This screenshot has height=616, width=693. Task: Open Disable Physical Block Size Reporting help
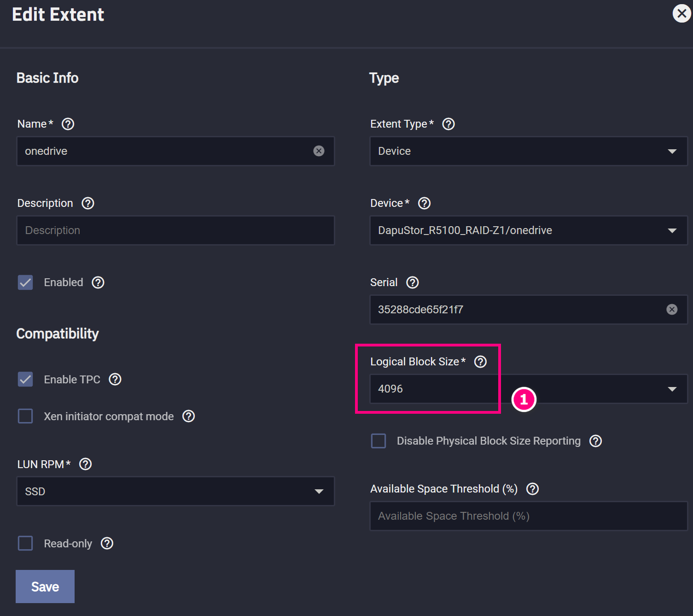(x=596, y=441)
